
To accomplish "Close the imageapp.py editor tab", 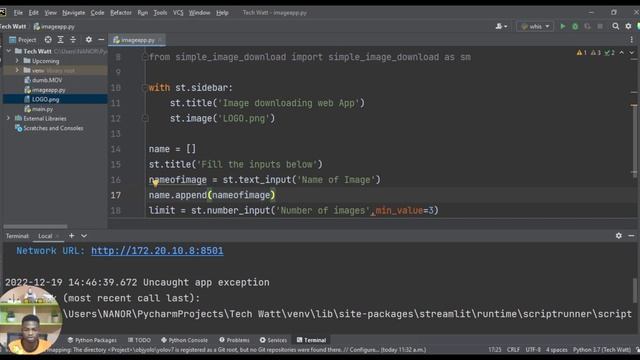I will coord(160,40).
